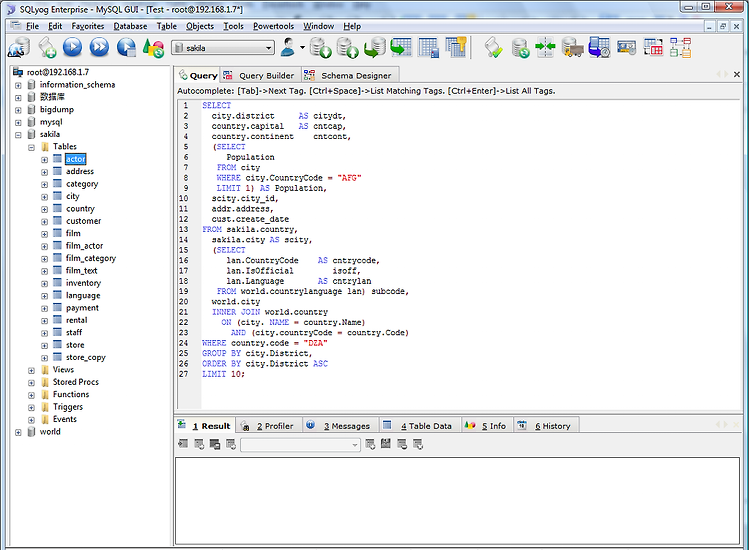Screen dimensions: 750x550
Task: Select the Triggers folder
Action: (68, 407)
